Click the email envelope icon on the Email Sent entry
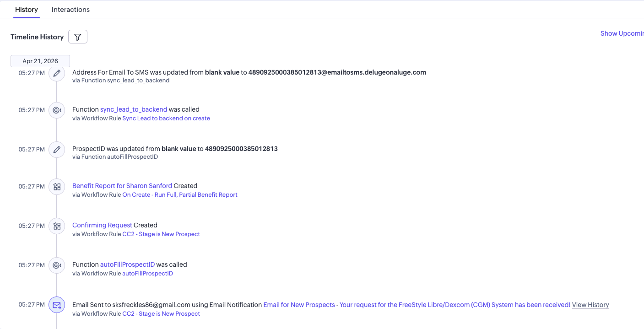644x329 pixels. (56, 304)
